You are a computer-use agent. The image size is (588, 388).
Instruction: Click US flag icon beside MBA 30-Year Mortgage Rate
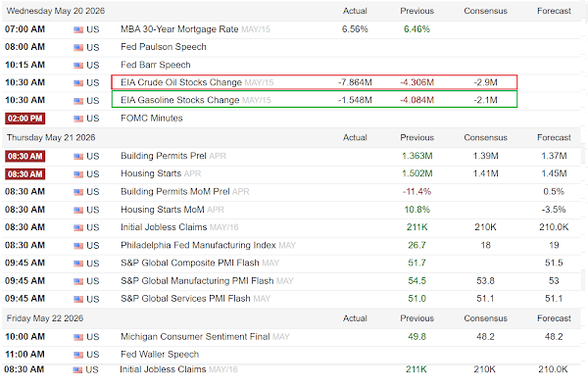coord(78,29)
